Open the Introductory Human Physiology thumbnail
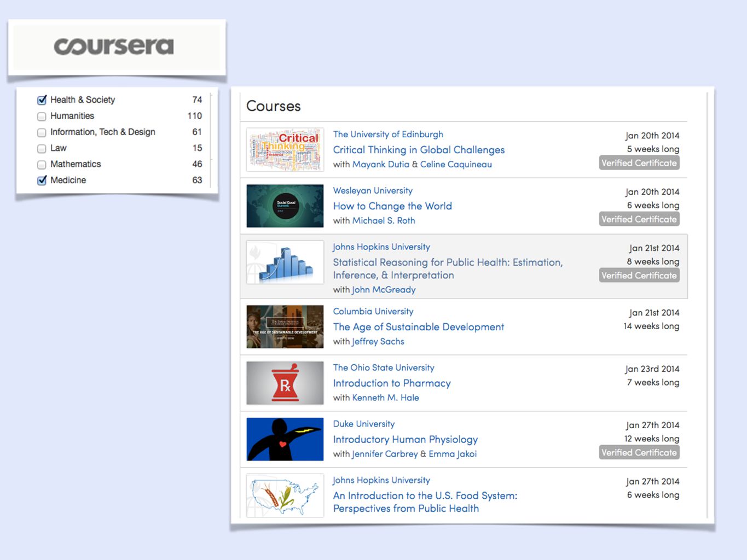747x560 pixels. point(285,439)
